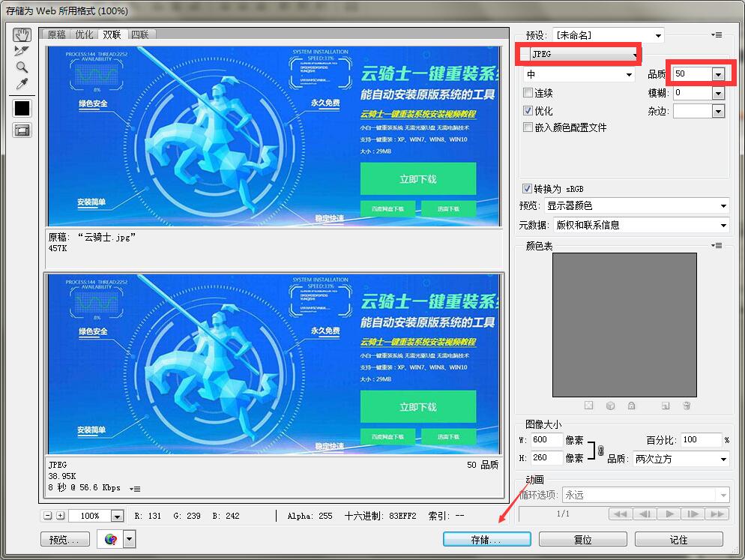Toggle the constrain proportions link icon

pyautogui.click(x=600, y=451)
